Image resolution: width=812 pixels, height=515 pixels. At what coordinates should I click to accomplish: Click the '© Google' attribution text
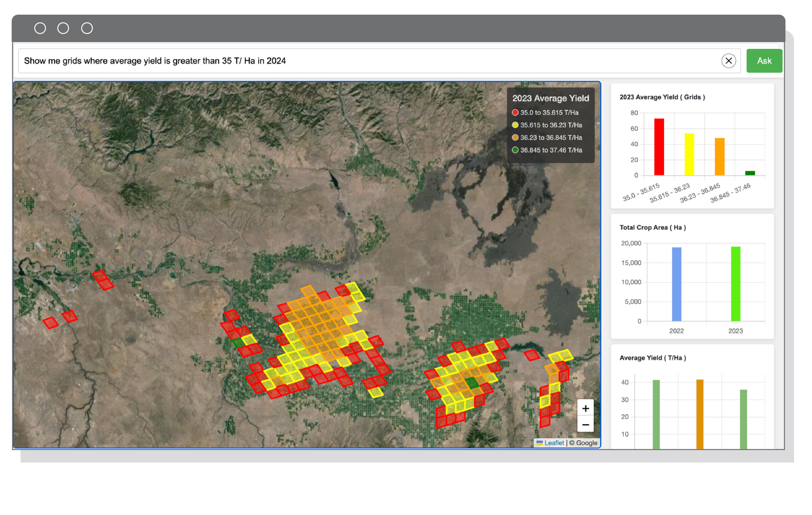[583, 443]
